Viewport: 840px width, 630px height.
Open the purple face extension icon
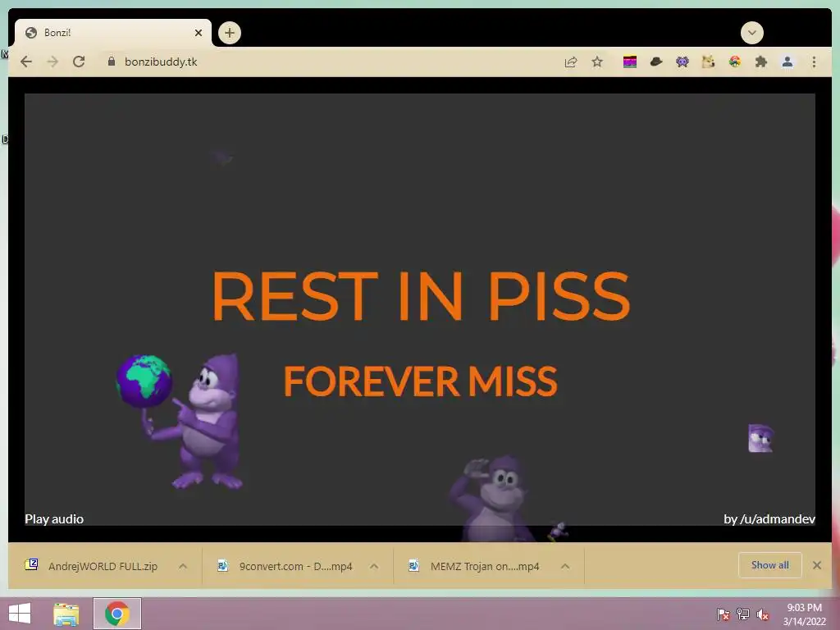pyautogui.click(x=682, y=62)
